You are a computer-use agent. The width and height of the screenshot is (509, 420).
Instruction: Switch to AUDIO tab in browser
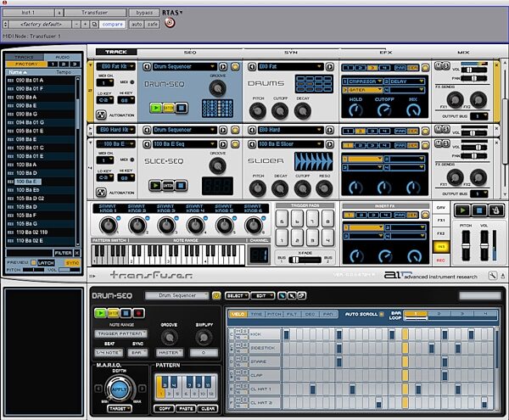[63, 57]
